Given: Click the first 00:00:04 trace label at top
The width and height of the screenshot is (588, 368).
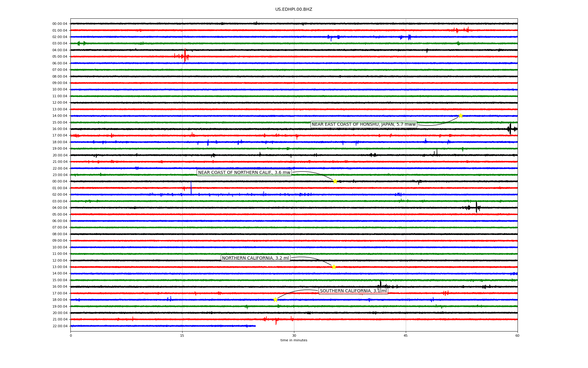Looking at the screenshot, I should point(60,24).
